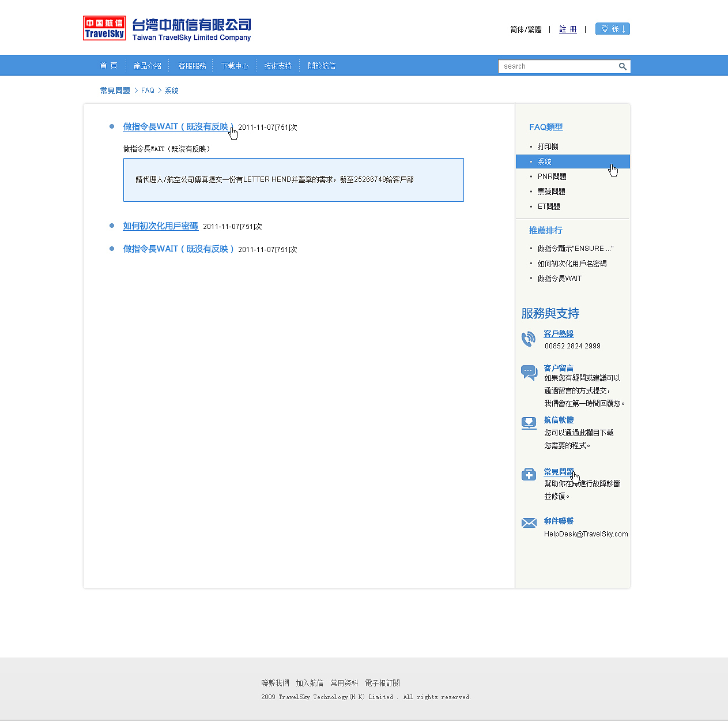Open the 如何初次化用戶密碼 FAQ link
Viewport: 728px width, 721px height.
[160, 226]
